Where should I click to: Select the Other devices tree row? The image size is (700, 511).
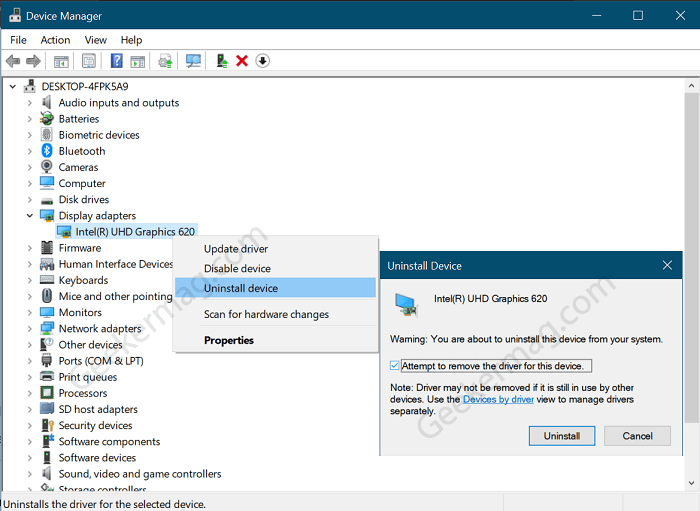coord(81,345)
